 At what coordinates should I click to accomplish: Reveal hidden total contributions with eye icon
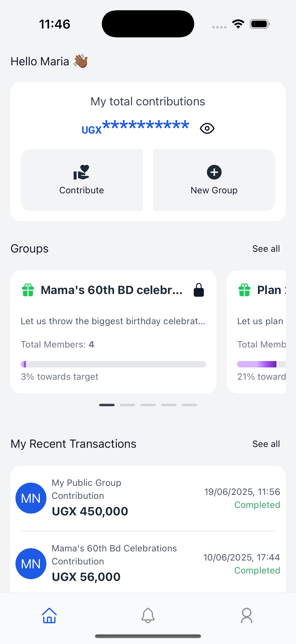pyautogui.click(x=207, y=128)
